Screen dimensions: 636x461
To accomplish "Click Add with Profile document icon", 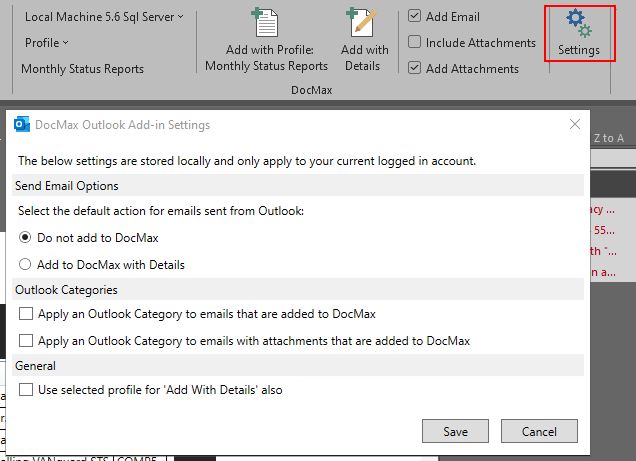I will 265,23.
